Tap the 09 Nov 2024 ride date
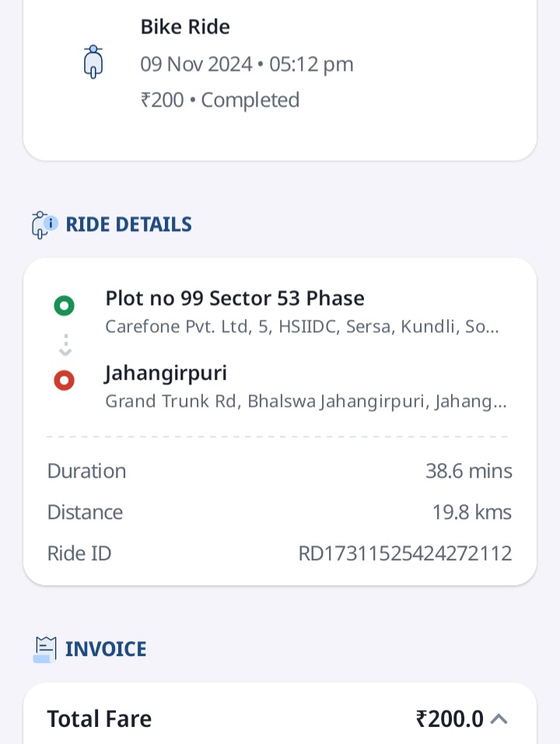Image resolution: width=560 pixels, height=744 pixels. (196, 64)
